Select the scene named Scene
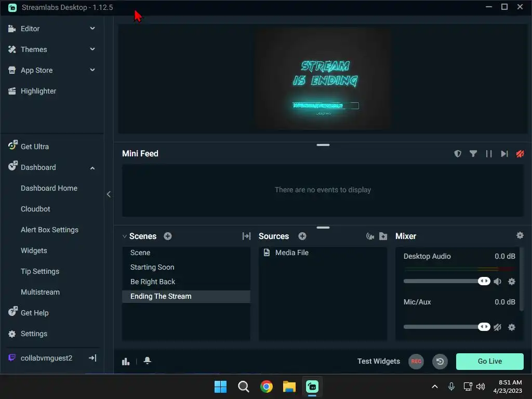The height and width of the screenshot is (399, 532). pos(186,253)
